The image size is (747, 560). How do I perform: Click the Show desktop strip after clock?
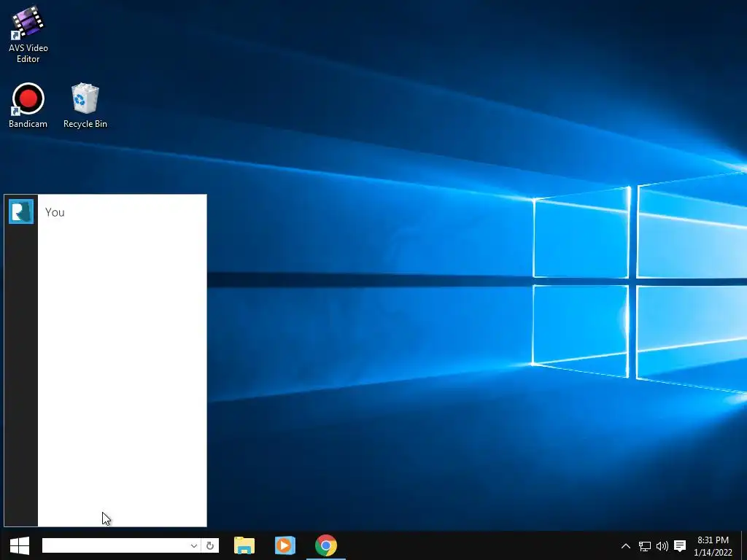744,545
